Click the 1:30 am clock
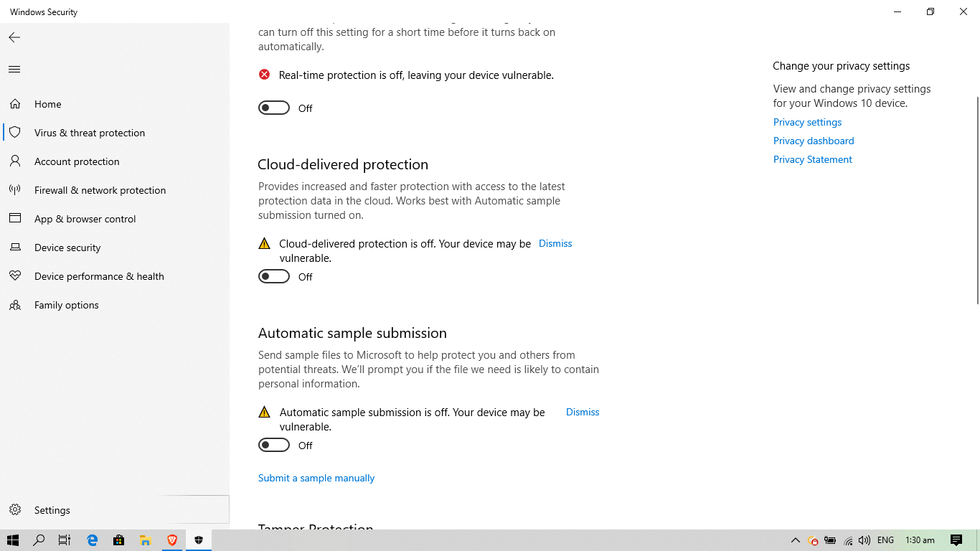980x551 pixels. coord(920,540)
